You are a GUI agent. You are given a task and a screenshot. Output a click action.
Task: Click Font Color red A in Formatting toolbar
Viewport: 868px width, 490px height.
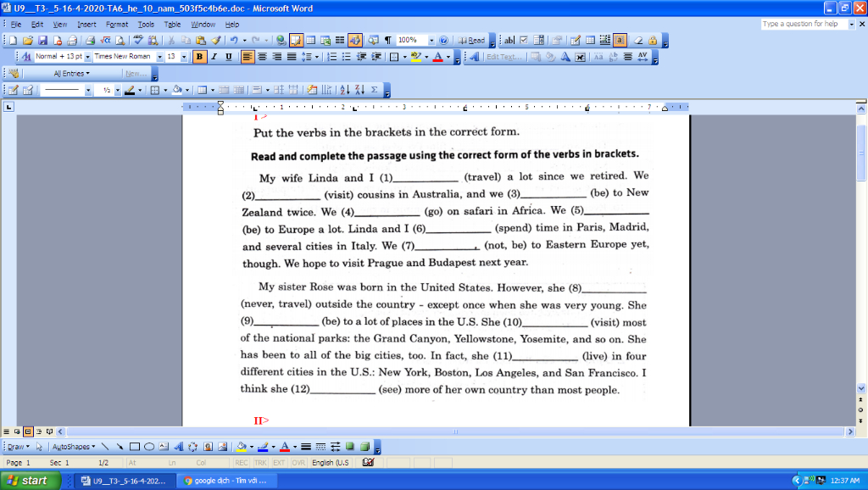(x=437, y=57)
